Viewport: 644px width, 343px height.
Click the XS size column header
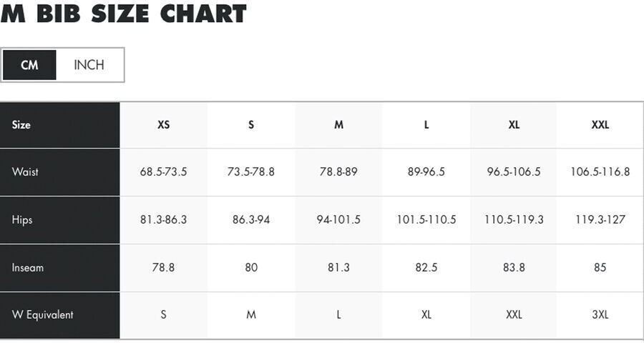pyautogui.click(x=164, y=124)
